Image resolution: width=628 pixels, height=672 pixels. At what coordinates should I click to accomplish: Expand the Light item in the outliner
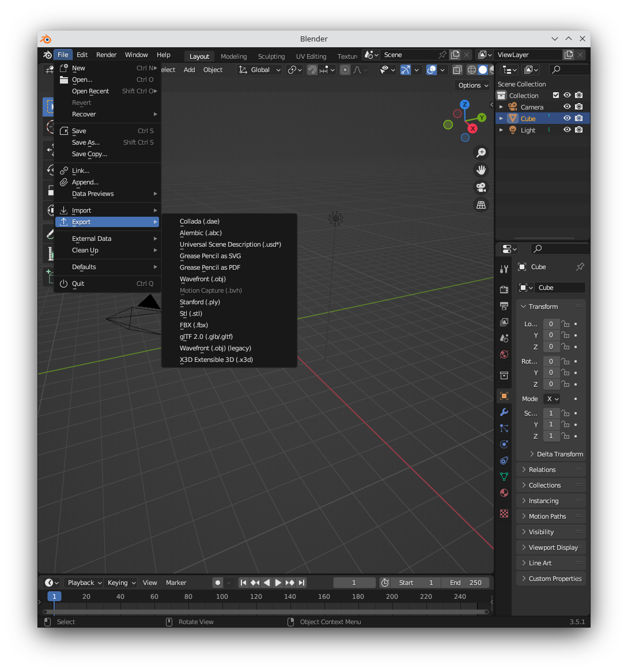[x=501, y=130]
